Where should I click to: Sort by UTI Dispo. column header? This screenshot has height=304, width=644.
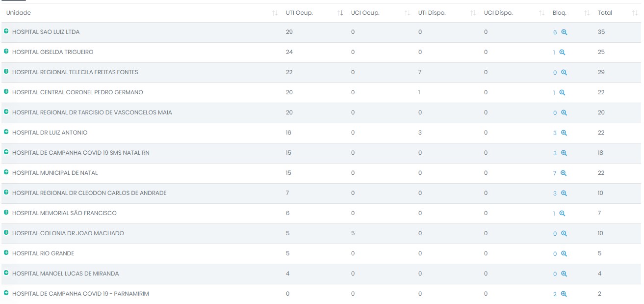[432, 13]
